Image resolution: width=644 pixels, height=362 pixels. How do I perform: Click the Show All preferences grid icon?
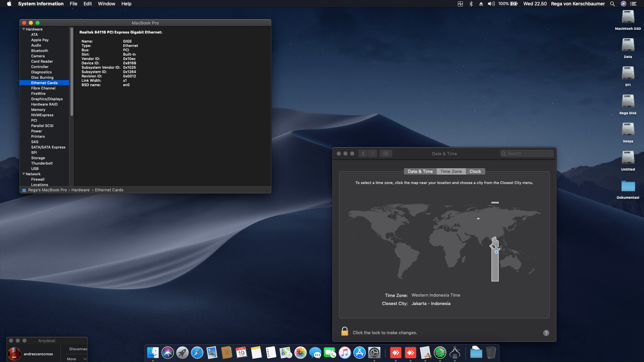386,153
